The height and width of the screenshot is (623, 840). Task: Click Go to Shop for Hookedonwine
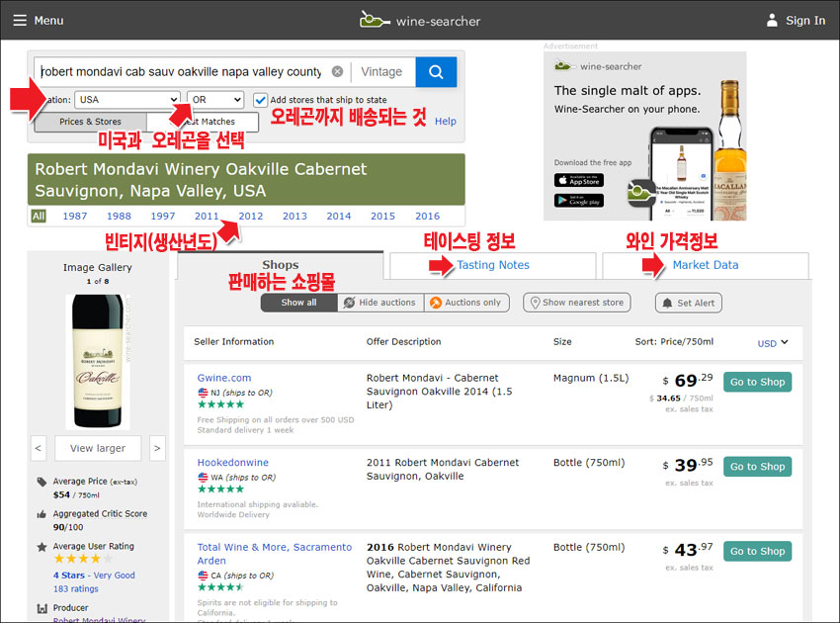757,467
